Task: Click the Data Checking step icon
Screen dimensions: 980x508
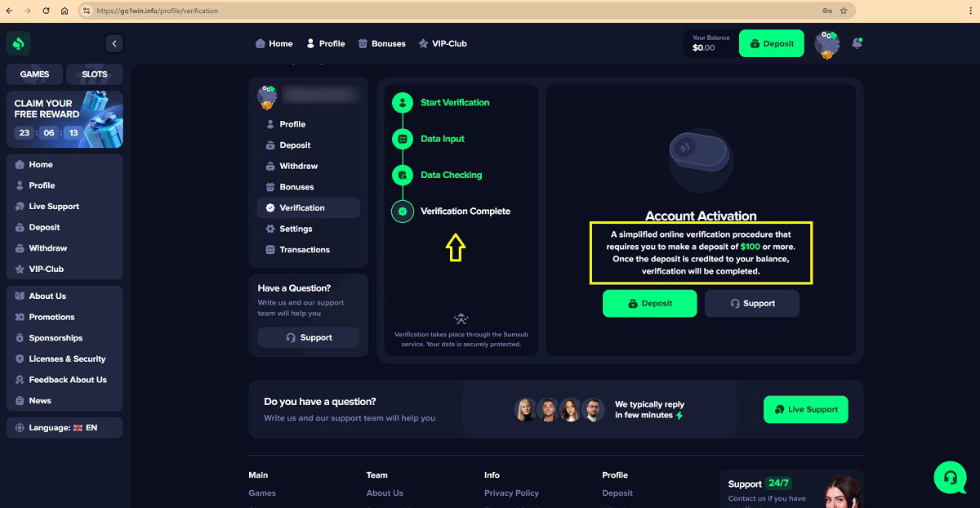Action: tap(402, 175)
